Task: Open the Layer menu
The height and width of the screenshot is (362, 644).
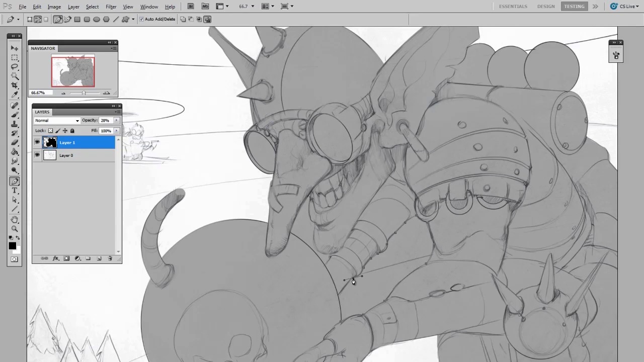Action: [x=73, y=7]
